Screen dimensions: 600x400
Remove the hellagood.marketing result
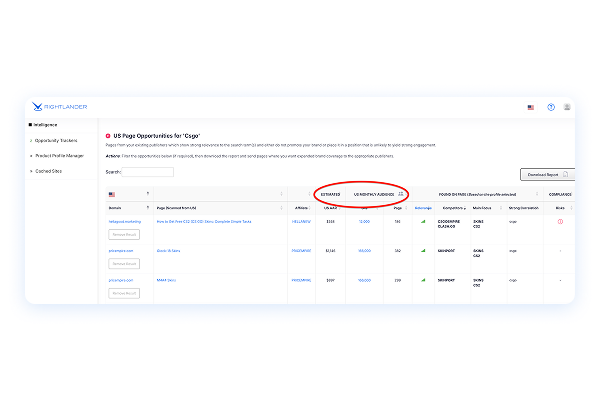point(124,233)
